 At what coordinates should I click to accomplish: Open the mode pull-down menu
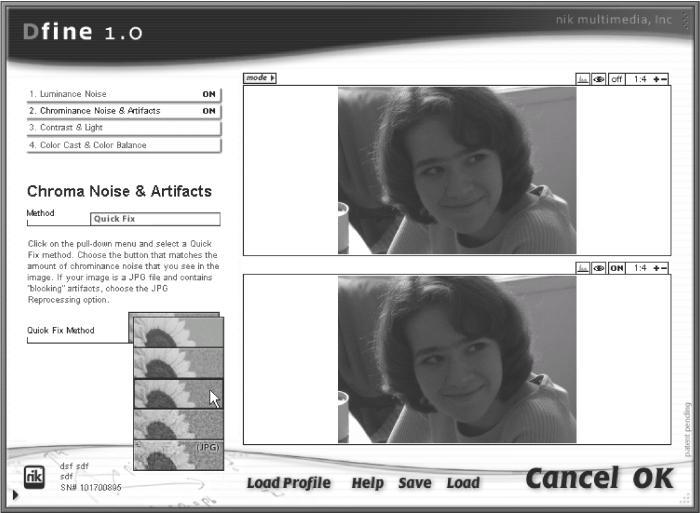pyautogui.click(x=260, y=78)
